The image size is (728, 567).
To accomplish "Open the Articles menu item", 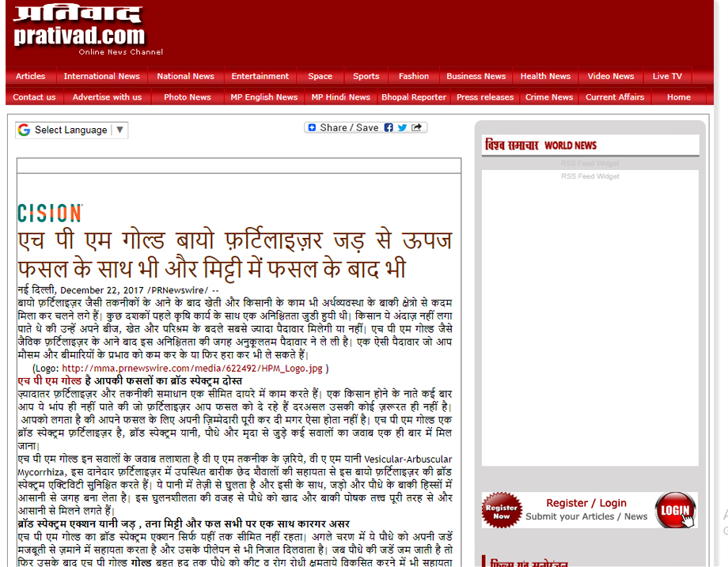I will point(31,76).
